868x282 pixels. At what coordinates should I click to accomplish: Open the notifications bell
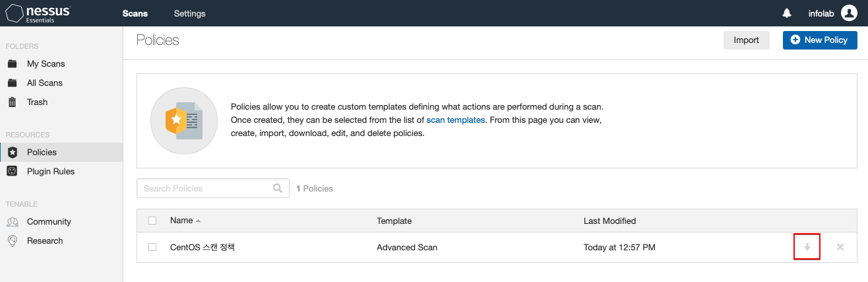(x=787, y=13)
